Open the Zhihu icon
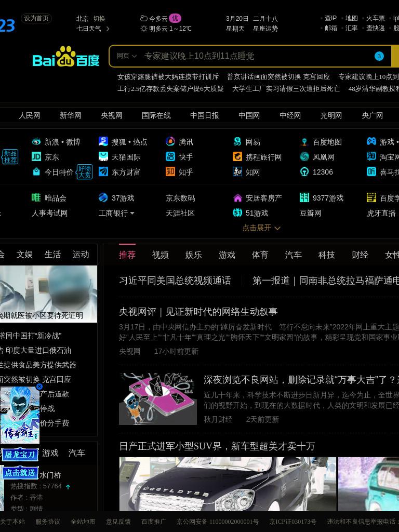The width and height of the screenshot is (399, 532). tap(170, 171)
